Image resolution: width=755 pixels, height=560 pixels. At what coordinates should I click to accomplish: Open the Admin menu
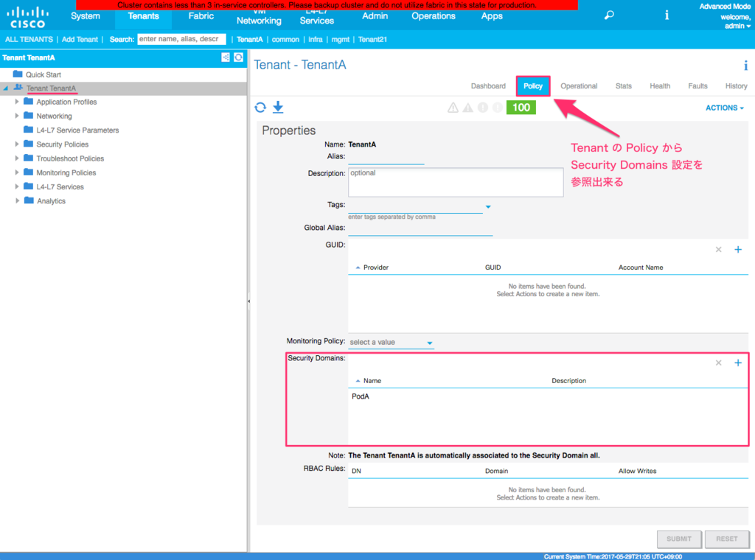375,16
